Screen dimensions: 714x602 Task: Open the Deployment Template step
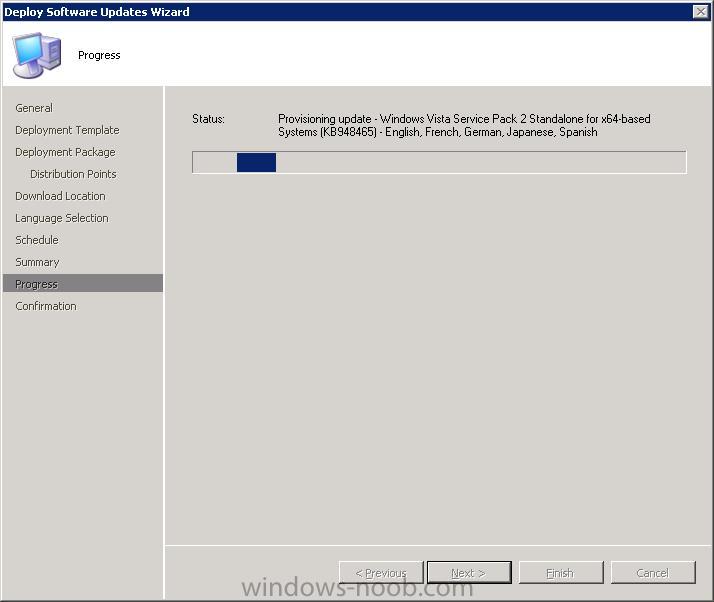[67, 130]
